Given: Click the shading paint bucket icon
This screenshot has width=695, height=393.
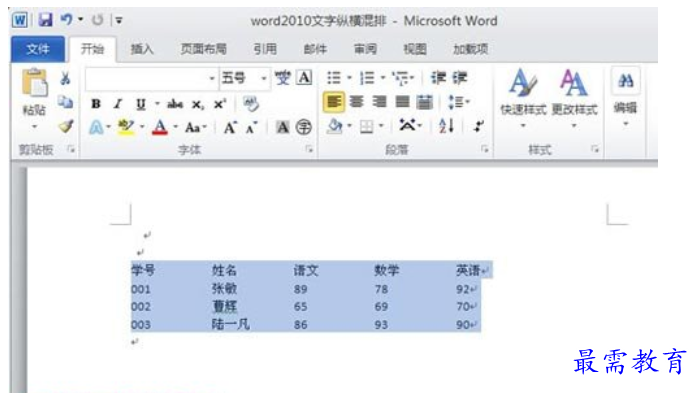Looking at the screenshot, I should tap(335, 127).
